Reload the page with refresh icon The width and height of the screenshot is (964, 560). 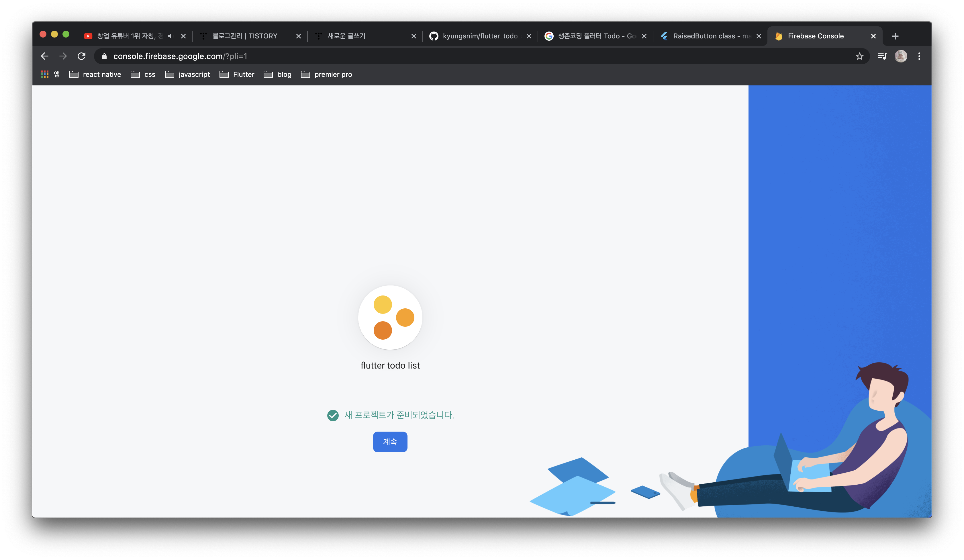(x=81, y=56)
